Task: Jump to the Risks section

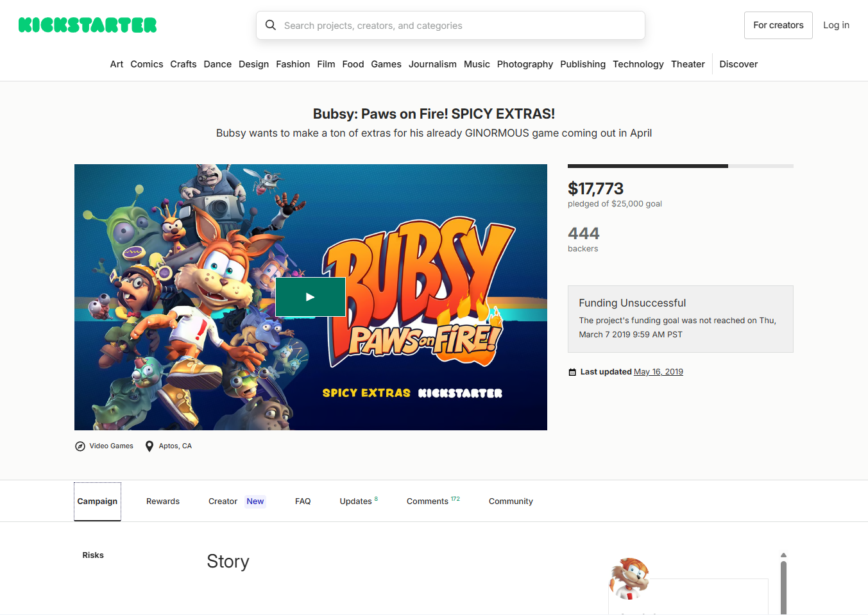Action: [93, 555]
